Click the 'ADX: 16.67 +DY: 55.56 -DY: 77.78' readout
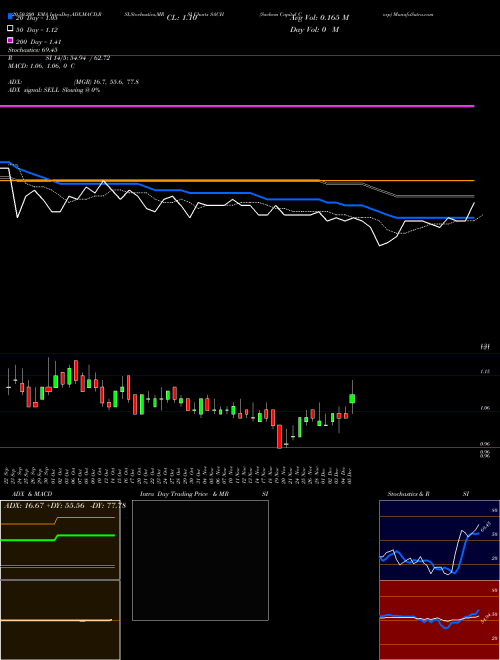Viewport: 500px width, 660px height. [65, 506]
